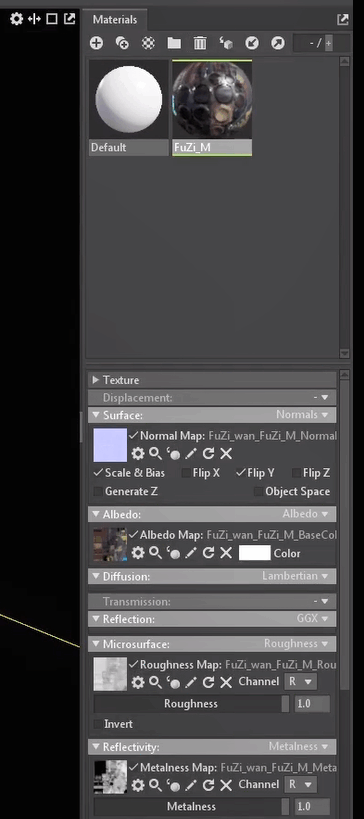Edit Metalness Map with pencil icon

click(x=191, y=785)
